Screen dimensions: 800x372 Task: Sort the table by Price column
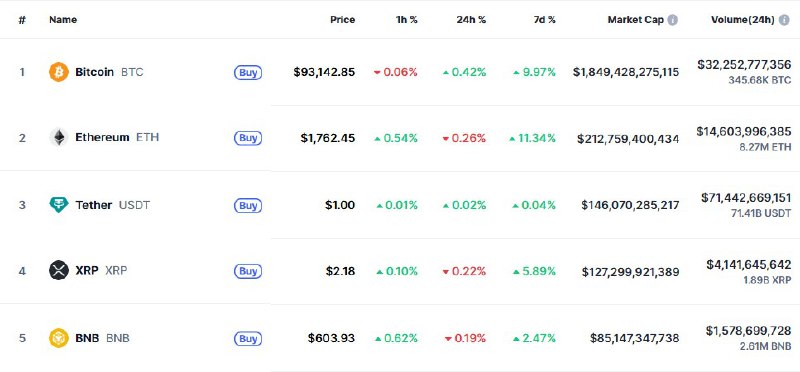click(342, 20)
